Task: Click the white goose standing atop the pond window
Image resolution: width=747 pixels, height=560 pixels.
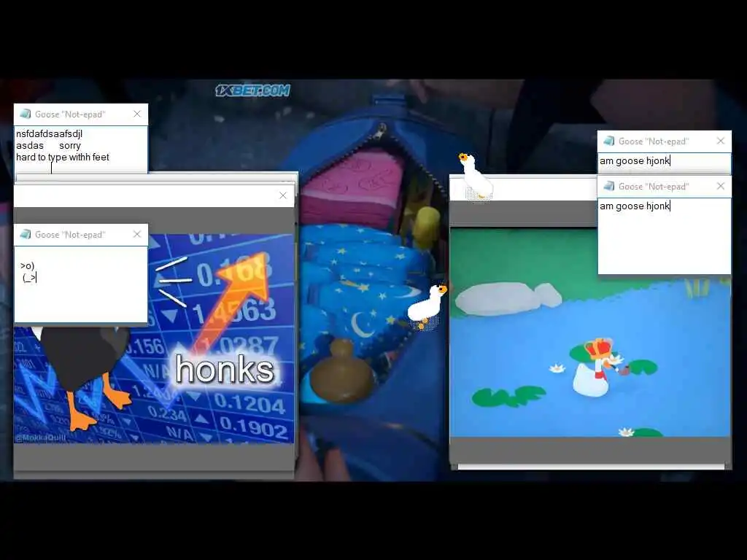Action: pos(474,176)
